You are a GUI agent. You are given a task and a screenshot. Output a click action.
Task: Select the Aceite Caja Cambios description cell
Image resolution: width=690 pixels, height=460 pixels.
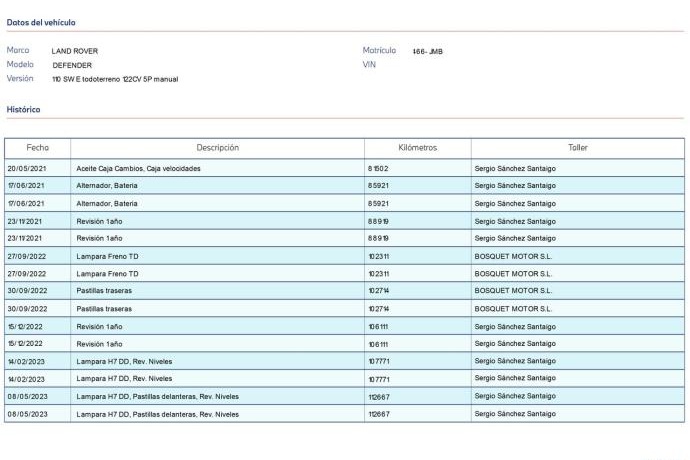pyautogui.click(x=138, y=169)
